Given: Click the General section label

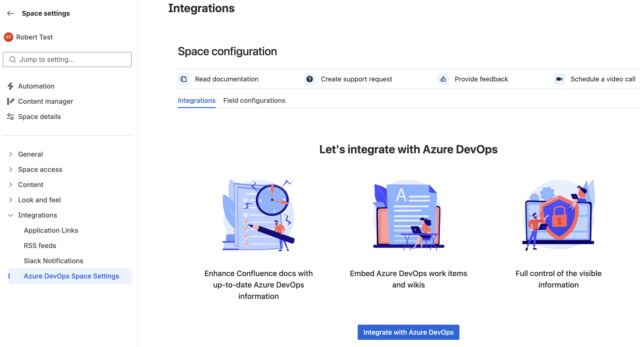Looking at the screenshot, I should pos(30,154).
